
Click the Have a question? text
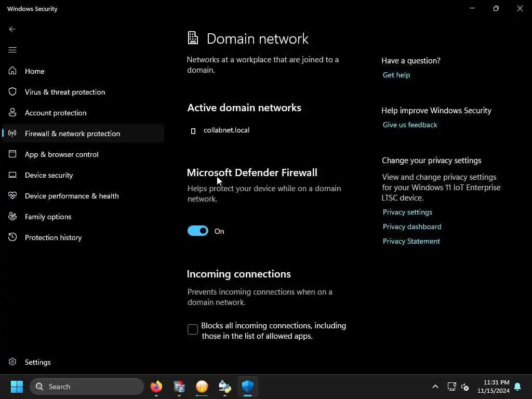coord(411,60)
